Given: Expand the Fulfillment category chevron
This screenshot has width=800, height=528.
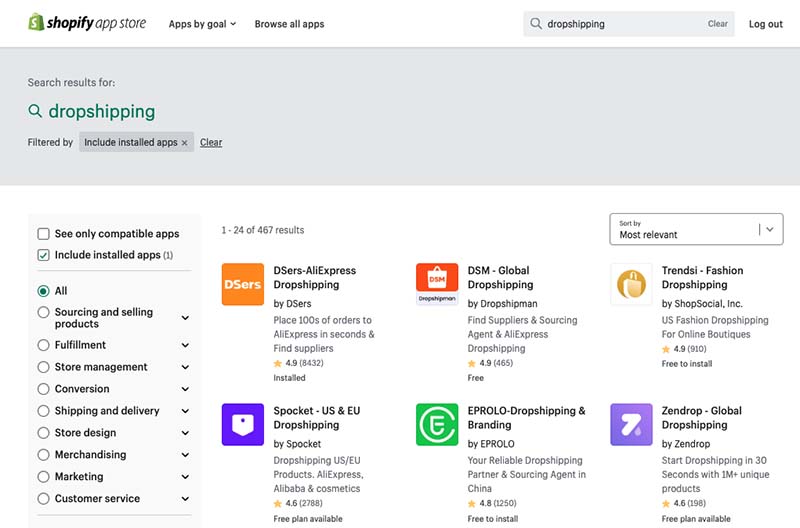Looking at the screenshot, I should pos(185,345).
